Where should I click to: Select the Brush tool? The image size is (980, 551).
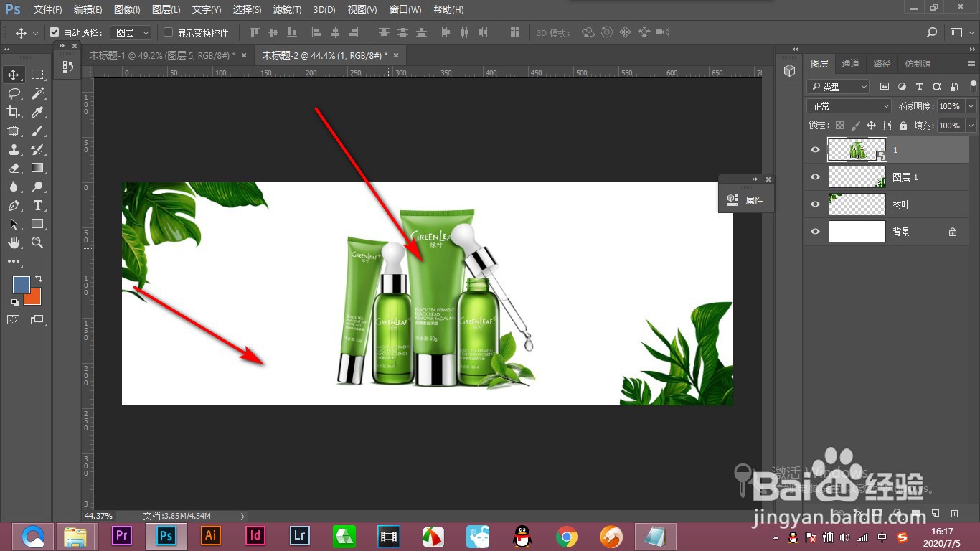point(37,131)
